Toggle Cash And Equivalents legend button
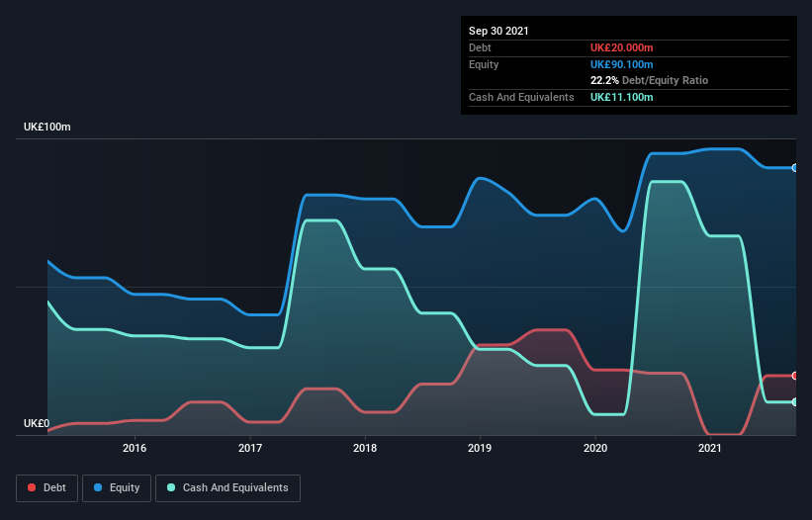 point(227,488)
